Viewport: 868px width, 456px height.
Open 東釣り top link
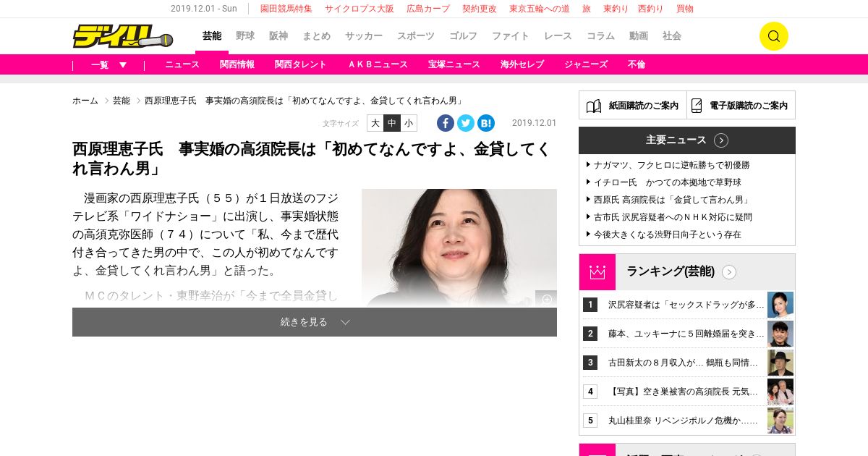coord(616,9)
